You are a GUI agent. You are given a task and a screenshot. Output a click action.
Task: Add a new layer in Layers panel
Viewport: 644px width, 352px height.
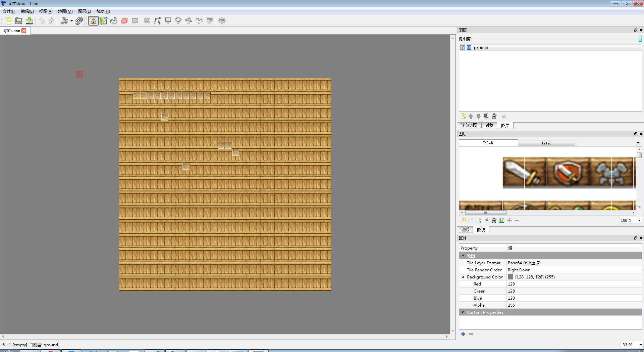click(x=463, y=116)
